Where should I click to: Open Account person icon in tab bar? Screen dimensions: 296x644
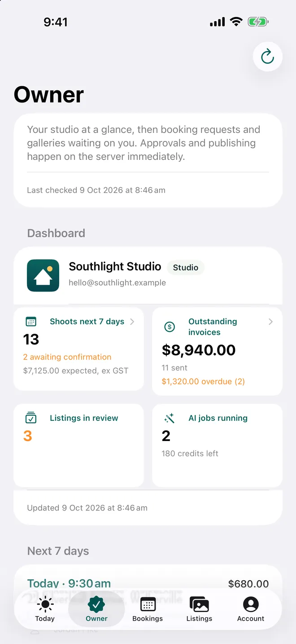coord(251,604)
